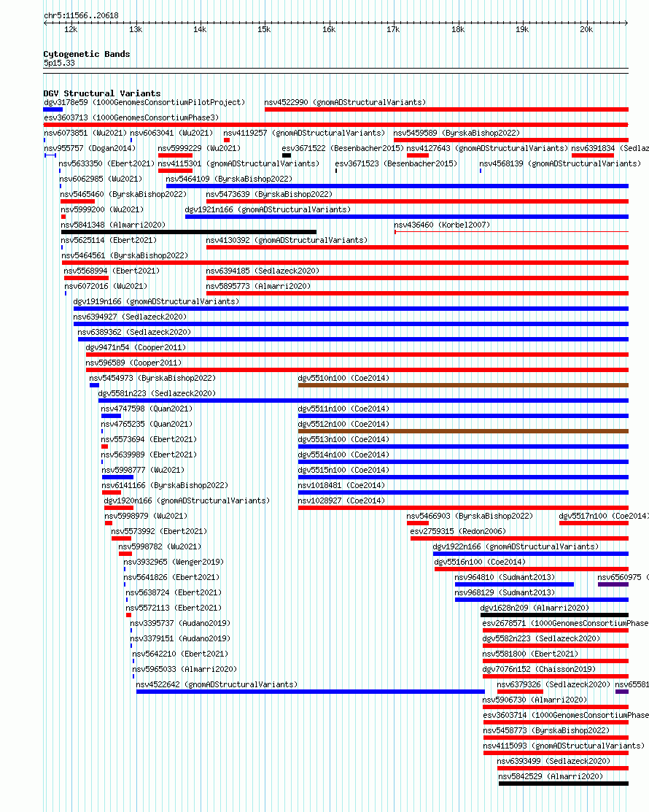Click nsv955757 Dogan2014 label
The width and height of the screenshot is (649, 812).
tap(90, 148)
